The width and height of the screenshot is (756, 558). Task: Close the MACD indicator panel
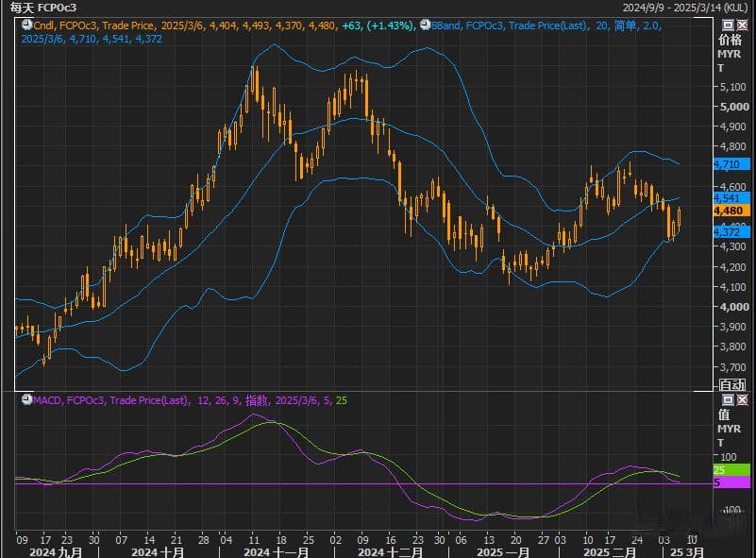[x=743, y=399]
